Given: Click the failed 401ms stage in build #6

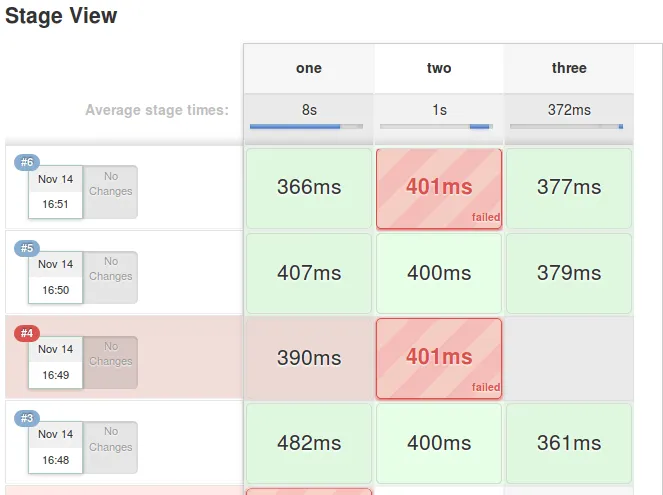Looking at the screenshot, I should tap(439, 189).
